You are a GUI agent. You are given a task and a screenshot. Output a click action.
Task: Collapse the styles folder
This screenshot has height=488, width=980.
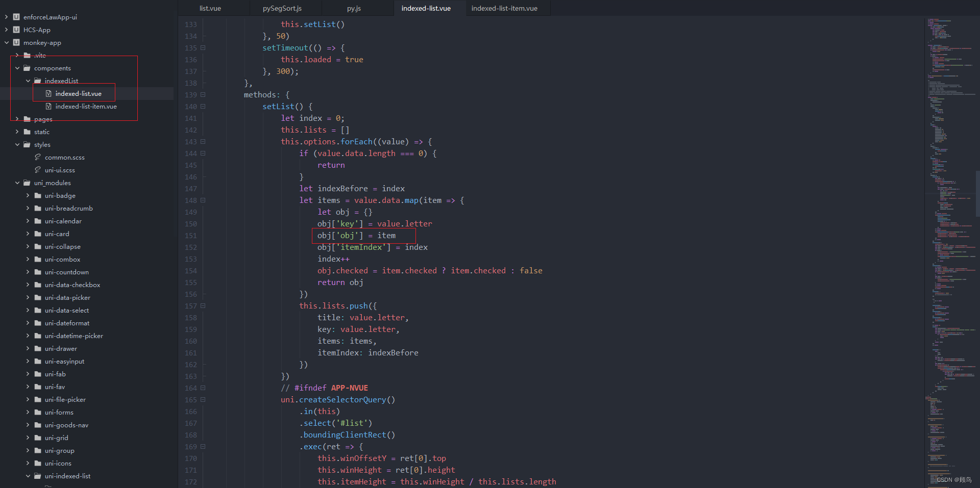pyautogui.click(x=17, y=144)
